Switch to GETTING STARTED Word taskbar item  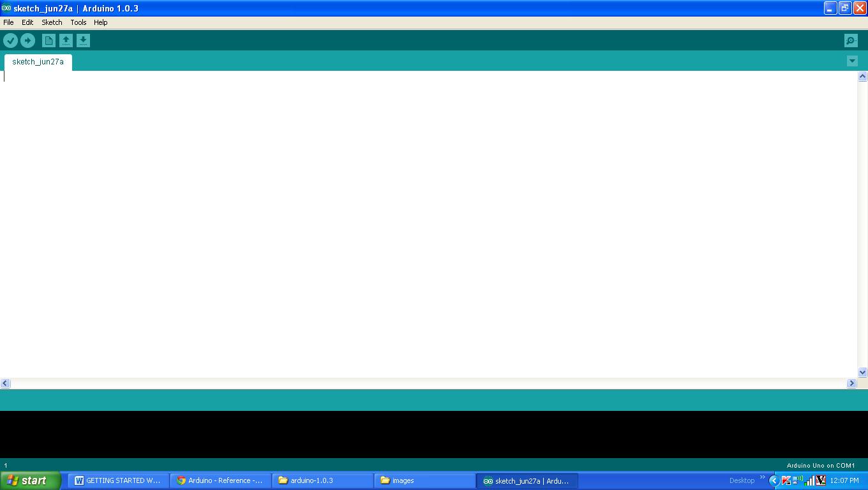[119, 480]
